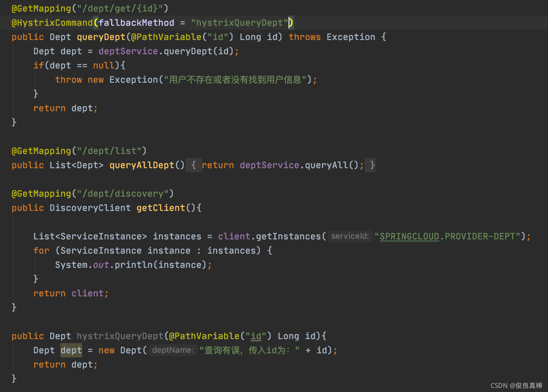Click the fallbackMethod attribute name

pos(136,23)
